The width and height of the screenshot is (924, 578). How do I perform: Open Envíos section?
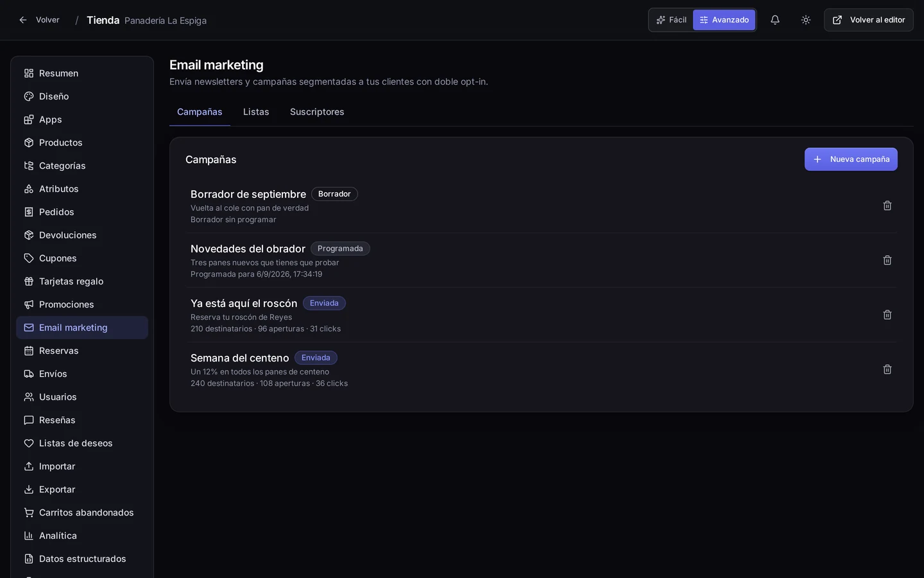pos(82,374)
